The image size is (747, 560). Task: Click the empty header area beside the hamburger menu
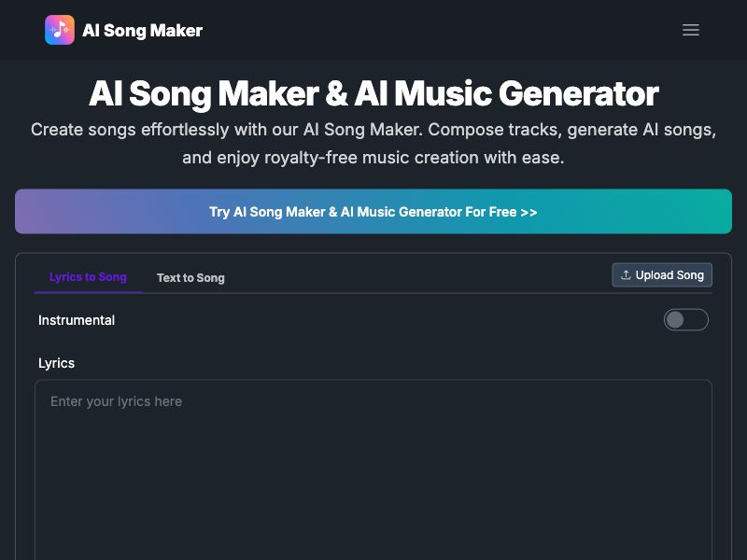click(467, 30)
